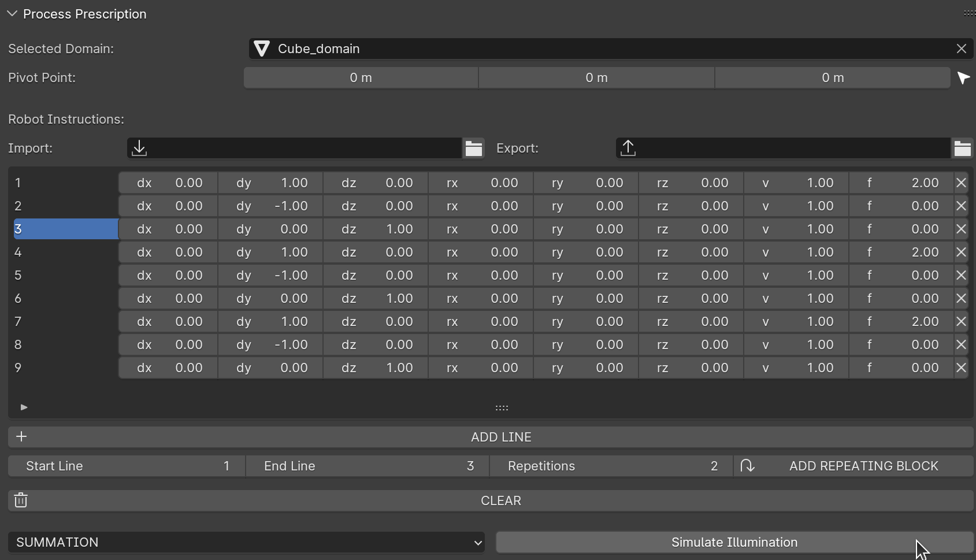Select instruction row 5
The image size is (976, 560).
[x=66, y=276]
